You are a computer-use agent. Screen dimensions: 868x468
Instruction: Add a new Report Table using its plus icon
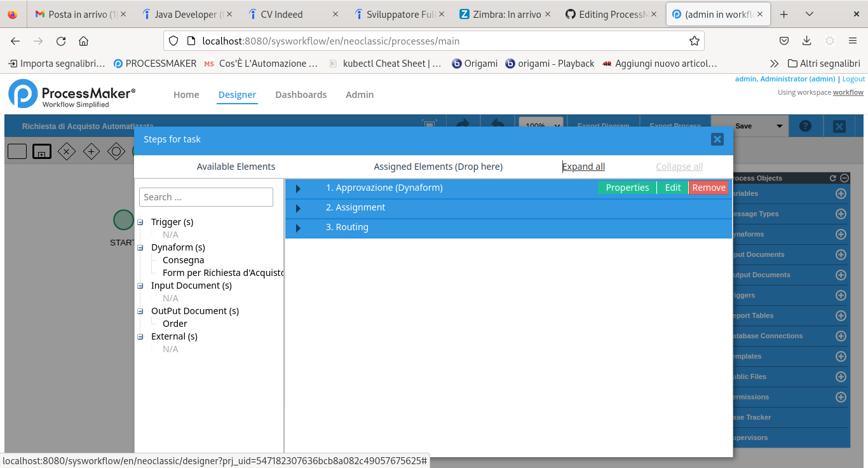[x=840, y=315]
